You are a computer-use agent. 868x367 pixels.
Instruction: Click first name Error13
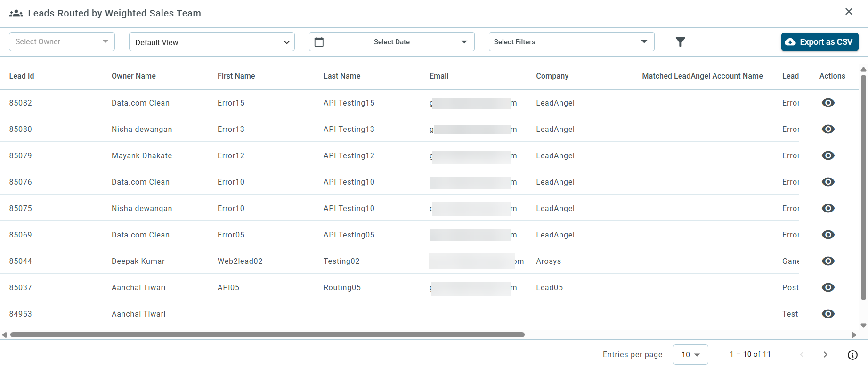[x=231, y=129]
